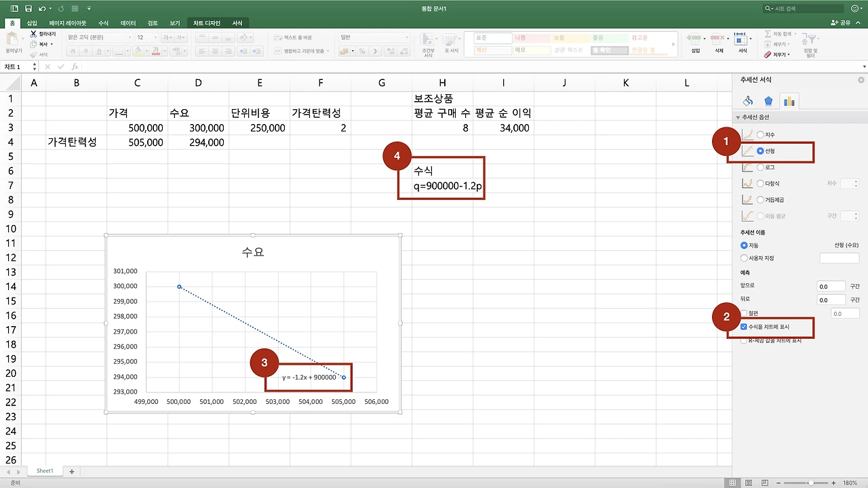Click the Format Painter (서식) brush icon

[x=33, y=54]
